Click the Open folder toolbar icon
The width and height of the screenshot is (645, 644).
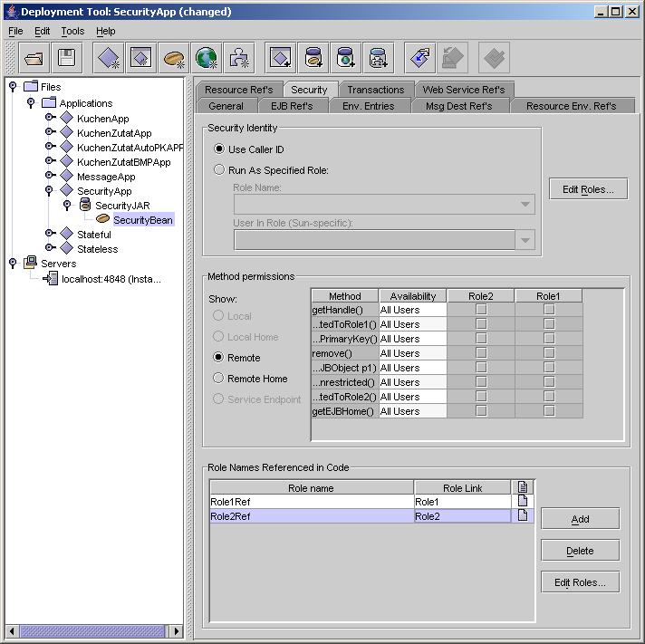click(x=34, y=58)
